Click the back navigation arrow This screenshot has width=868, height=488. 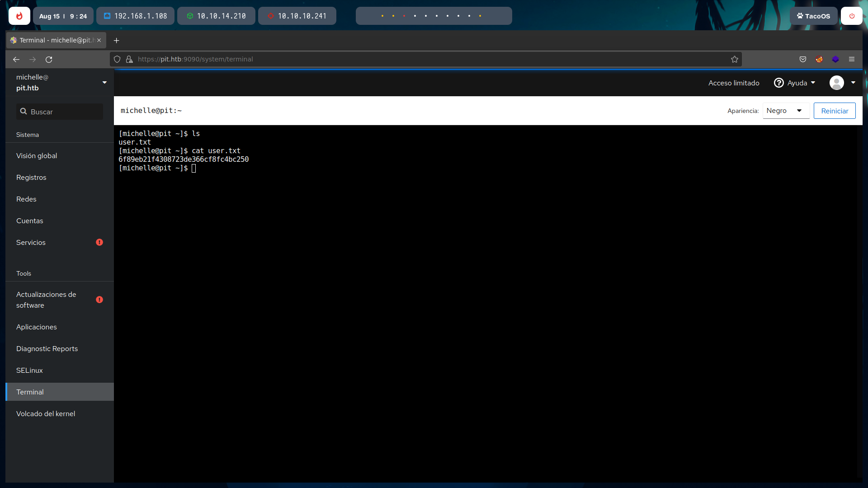point(16,59)
